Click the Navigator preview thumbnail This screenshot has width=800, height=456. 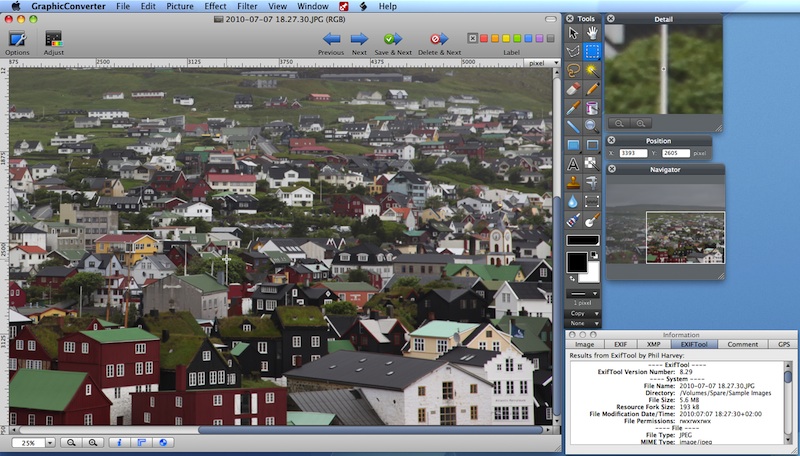664,222
